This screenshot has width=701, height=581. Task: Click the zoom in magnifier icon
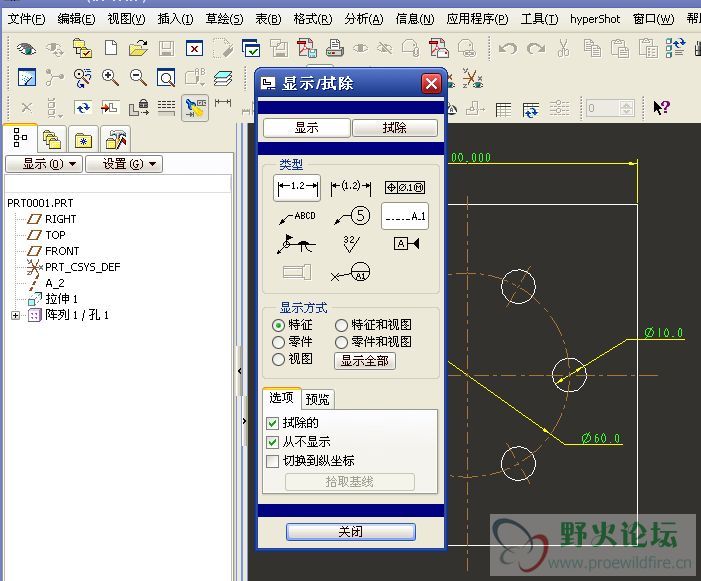[110, 78]
